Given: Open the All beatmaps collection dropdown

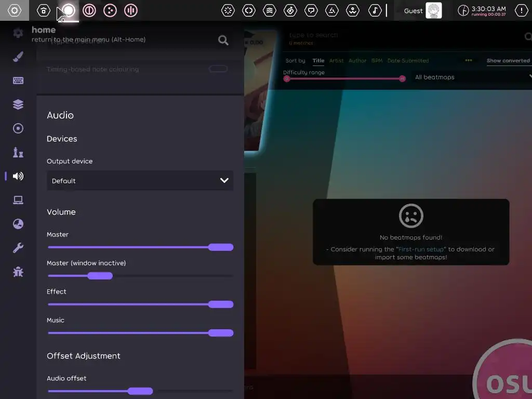Looking at the screenshot, I should [x=472, y=77].
